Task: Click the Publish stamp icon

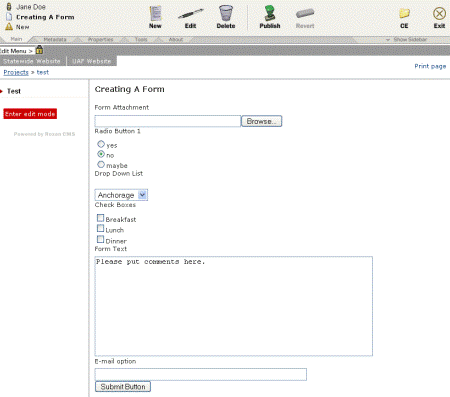Action: tap(270, 13)
